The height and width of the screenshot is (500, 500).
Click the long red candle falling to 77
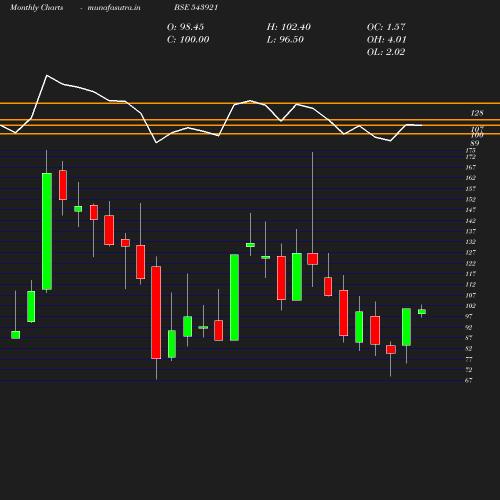pyautogui.click(x=156, y=312)
